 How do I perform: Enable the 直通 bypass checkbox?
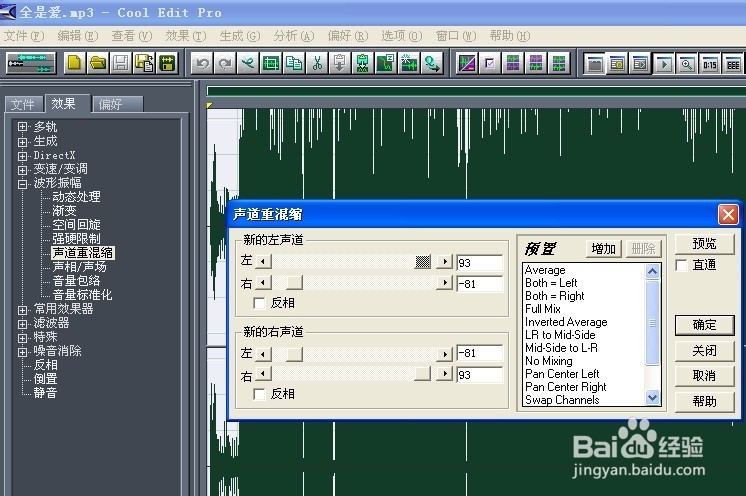pos(681,265)
